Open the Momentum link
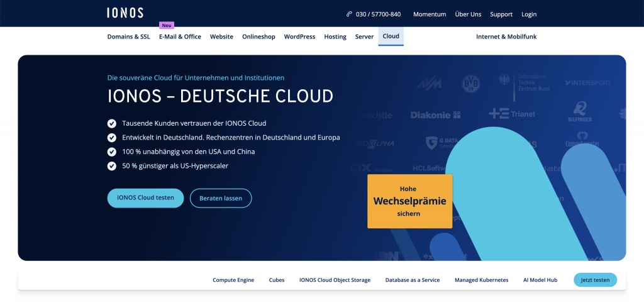 coord(430,14)
